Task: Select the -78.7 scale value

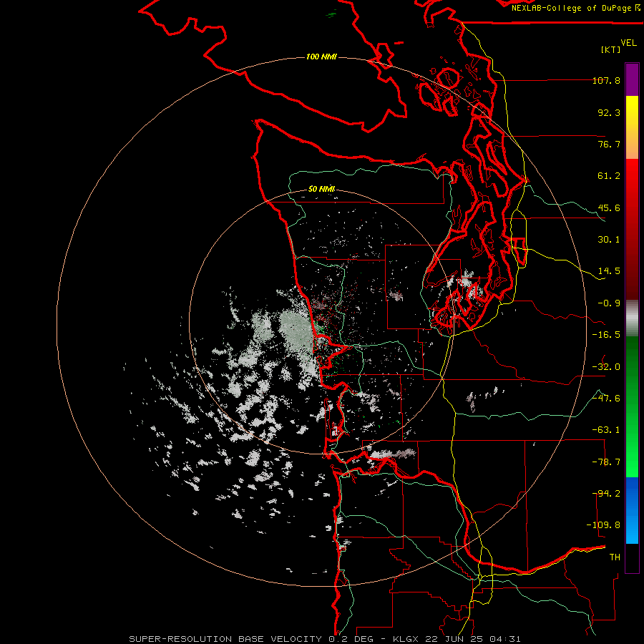Action: point(606,462)
